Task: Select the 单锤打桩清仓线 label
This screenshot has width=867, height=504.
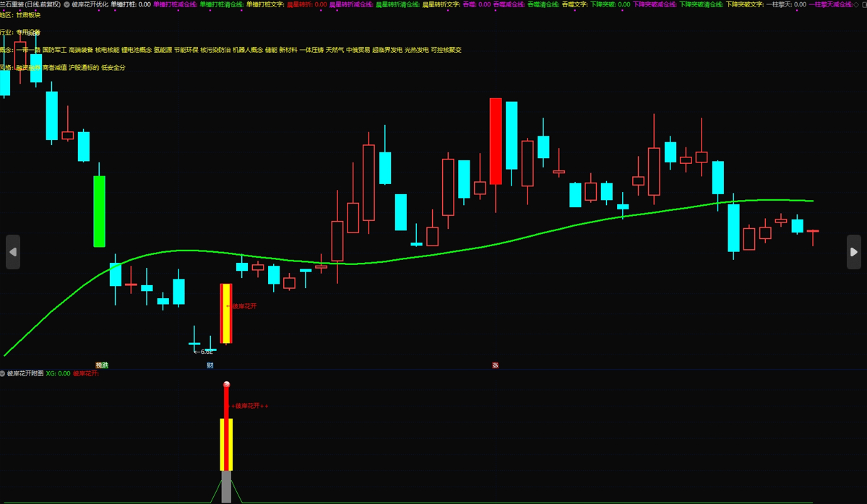Action: 221,4
